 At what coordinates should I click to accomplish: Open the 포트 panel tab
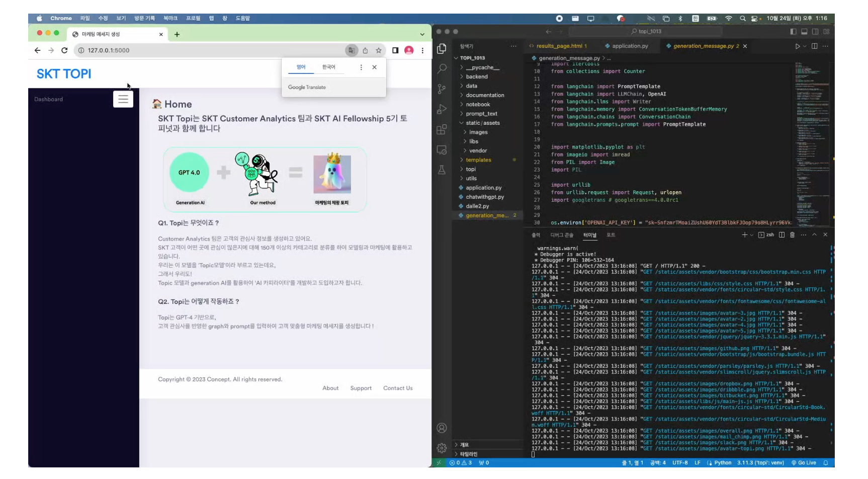pyautogui.click(x=611, y=235)
